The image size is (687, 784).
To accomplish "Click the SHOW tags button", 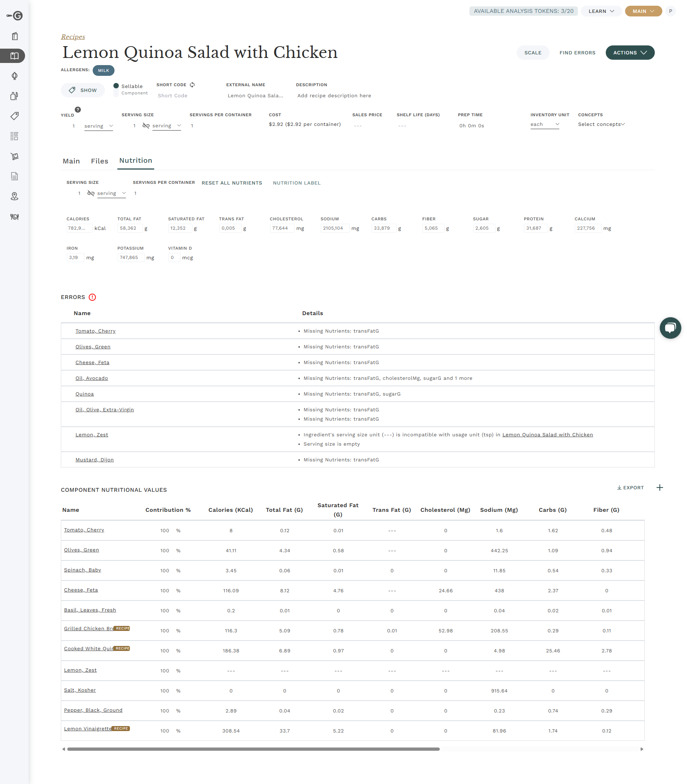I will pos(82,90).
